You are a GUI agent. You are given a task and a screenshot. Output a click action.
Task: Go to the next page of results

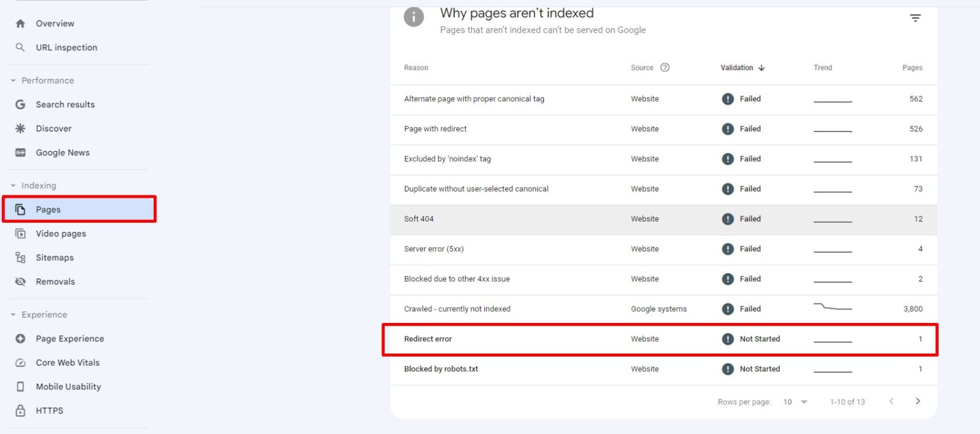coord(917,401)
